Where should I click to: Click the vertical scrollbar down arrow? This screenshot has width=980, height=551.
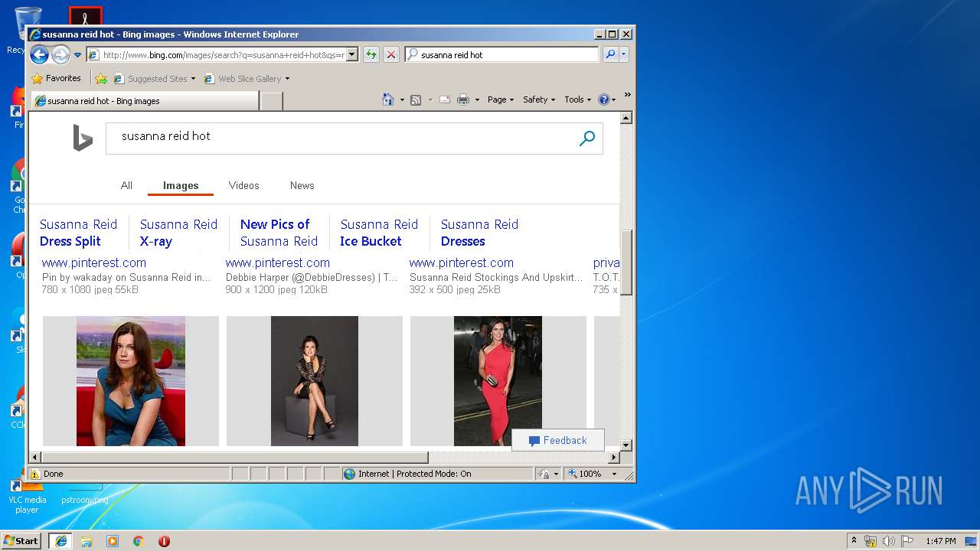click(x=626, y=445)
